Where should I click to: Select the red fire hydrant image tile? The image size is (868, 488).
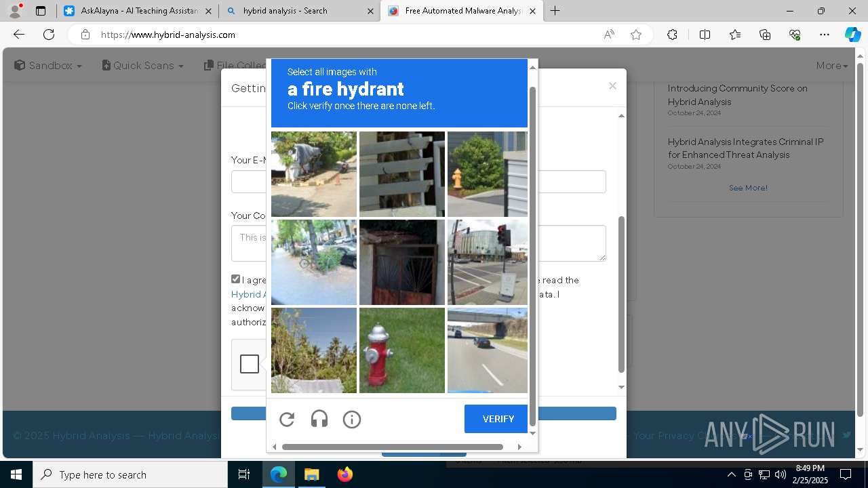(x=402, y=350)
